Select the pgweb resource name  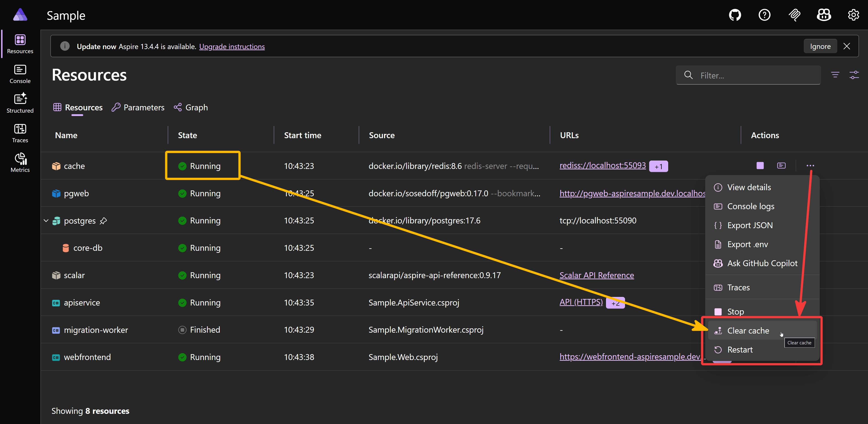76,194
